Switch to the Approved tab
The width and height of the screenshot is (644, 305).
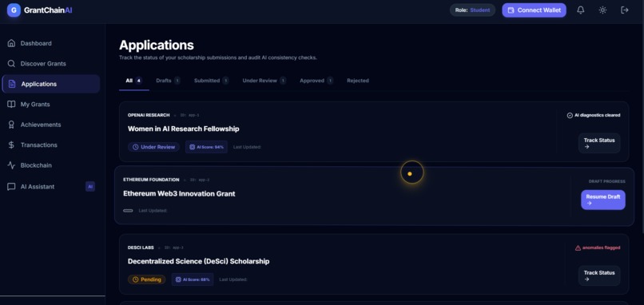(x=316, y=81)
